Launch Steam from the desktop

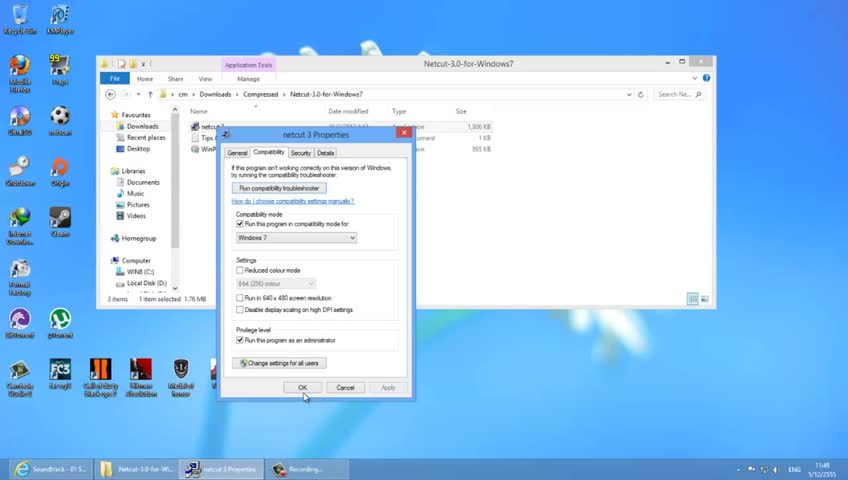coord(60,222)
